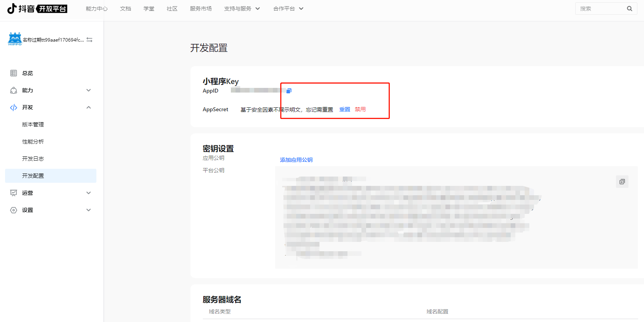Open the 合作平台 dropdown menu

[x=288, y=9]
